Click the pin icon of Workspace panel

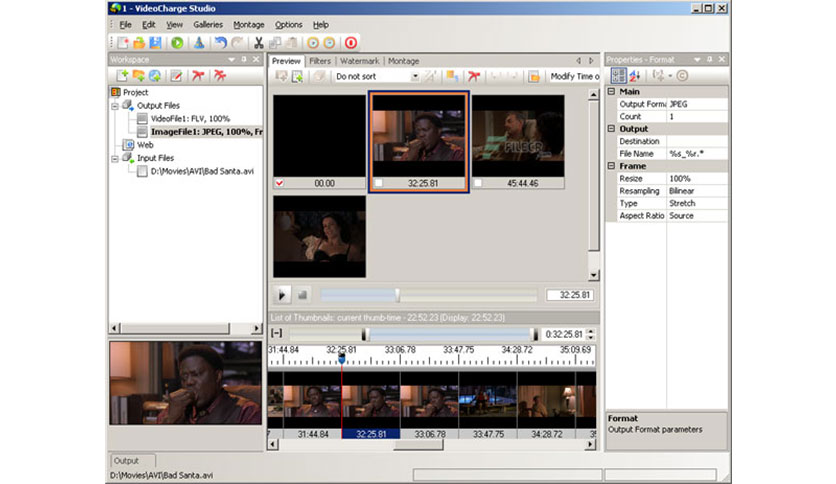click(244, 59)
